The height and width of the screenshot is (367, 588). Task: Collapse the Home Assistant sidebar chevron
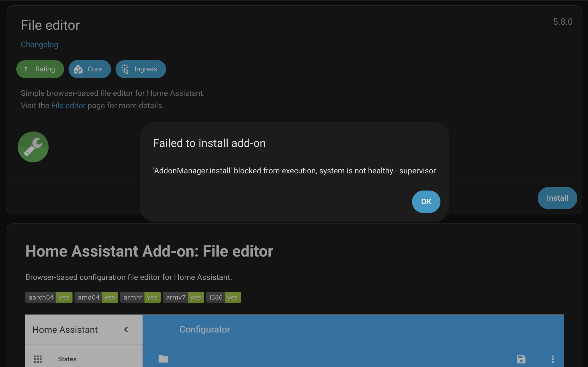(126, 329)
